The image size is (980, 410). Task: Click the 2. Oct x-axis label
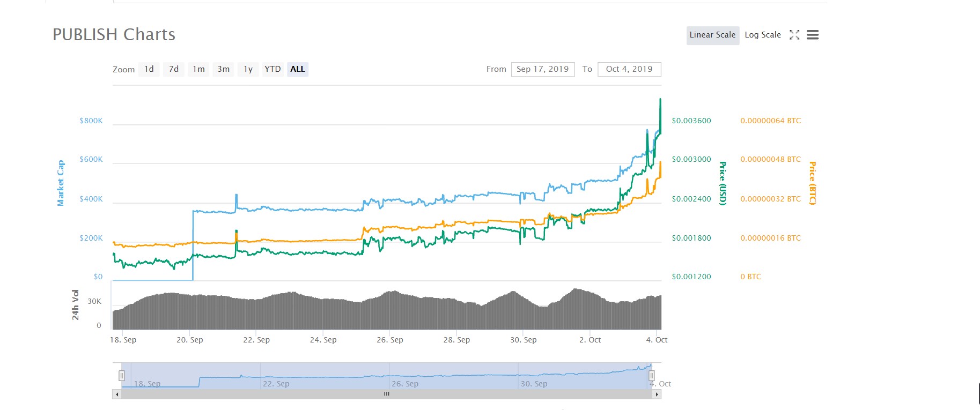[590, 340]
